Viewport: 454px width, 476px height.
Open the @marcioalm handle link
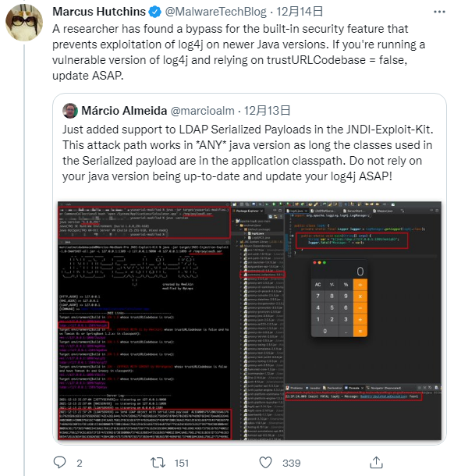pos(202,111)
